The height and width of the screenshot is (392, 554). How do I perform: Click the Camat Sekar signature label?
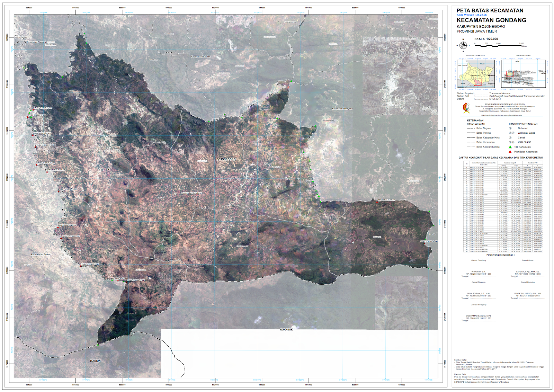click(528, 260)
